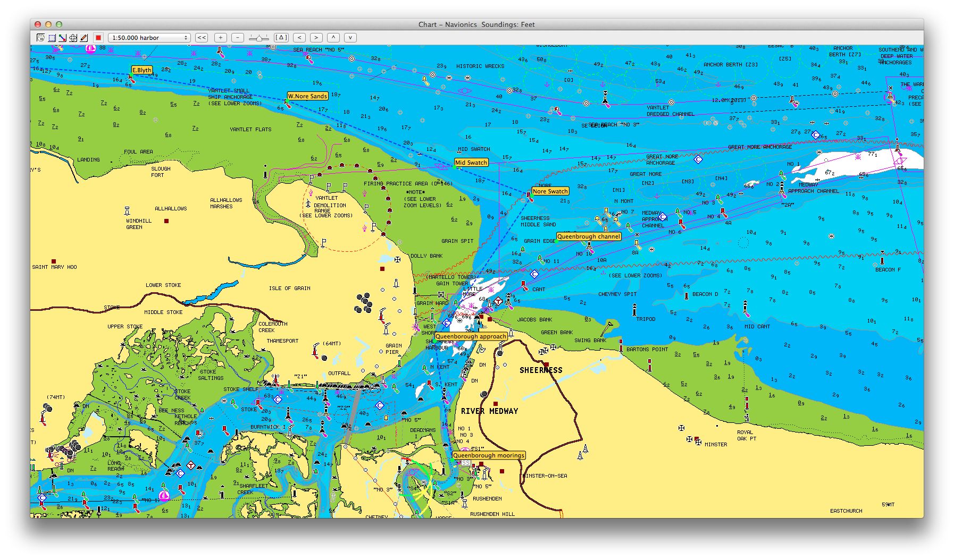Click the JACOBS BANK label

click(534, 320)
